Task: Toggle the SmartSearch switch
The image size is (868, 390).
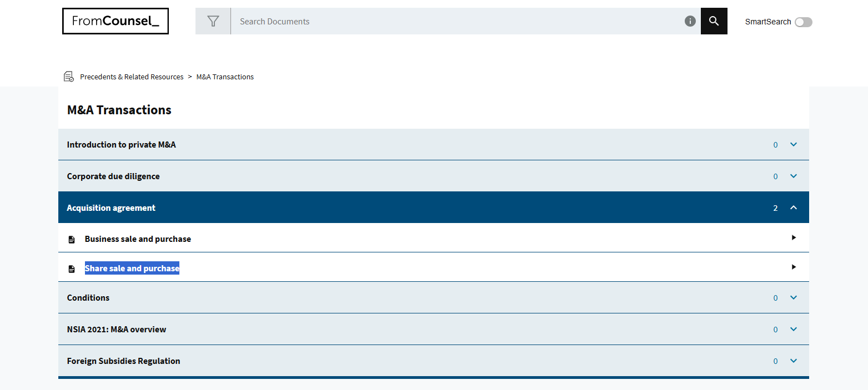Action: [x=803, y=22]
